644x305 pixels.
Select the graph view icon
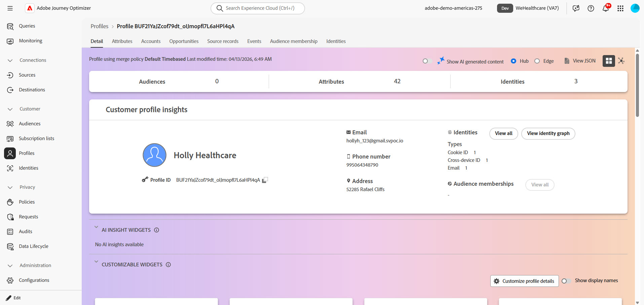pyautogui.click(x=621, y=61)
